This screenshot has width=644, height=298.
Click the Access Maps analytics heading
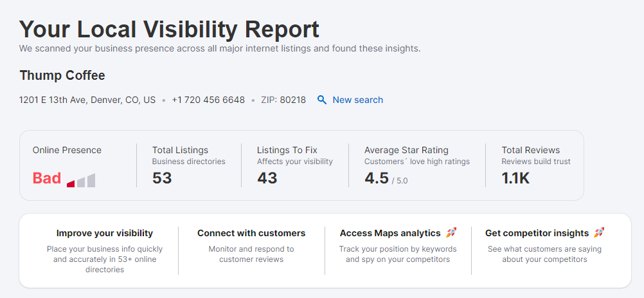click(x=390, y=233)
